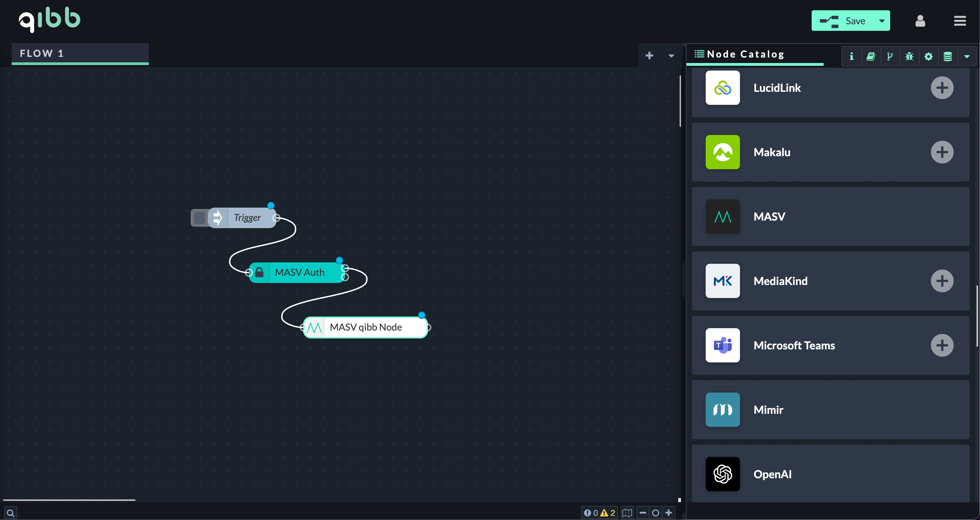Image resolution: width=980 pixels, height=520 pixels.
Task: Open the hamburger menu
Action: [960, 21]
